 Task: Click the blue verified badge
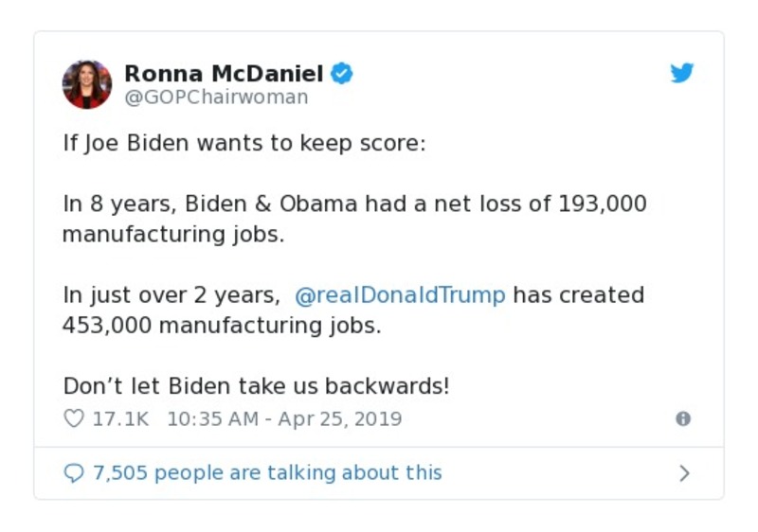[x=341, y=73]
